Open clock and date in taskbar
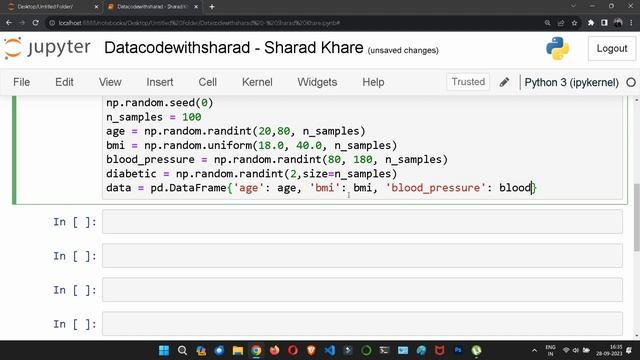 tap(609, 350)
